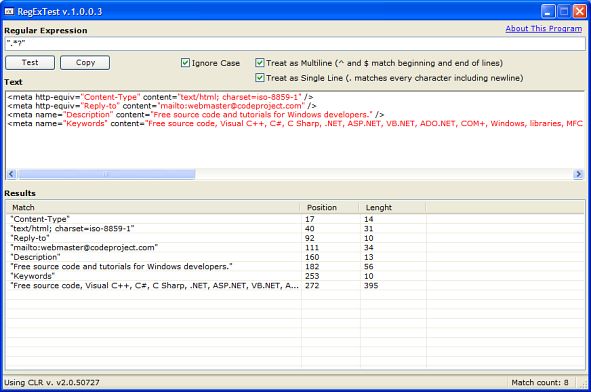Select the "Content-Type" result row
Image resolution: width=591 pixels, height=392 pixels.
coord(295,219)
